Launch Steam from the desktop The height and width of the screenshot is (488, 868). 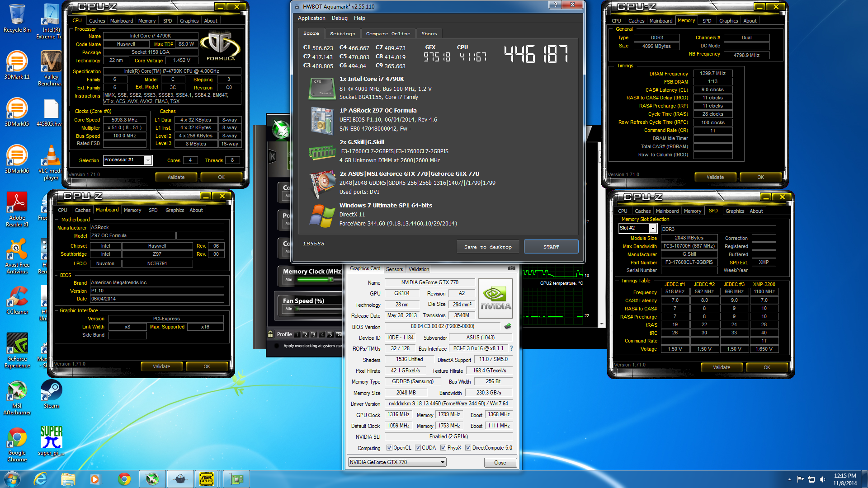pyautogui.click(x=51, y=394)
